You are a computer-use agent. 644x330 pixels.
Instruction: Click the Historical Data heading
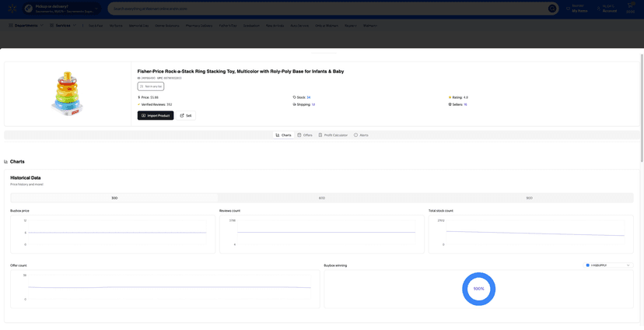26,178
